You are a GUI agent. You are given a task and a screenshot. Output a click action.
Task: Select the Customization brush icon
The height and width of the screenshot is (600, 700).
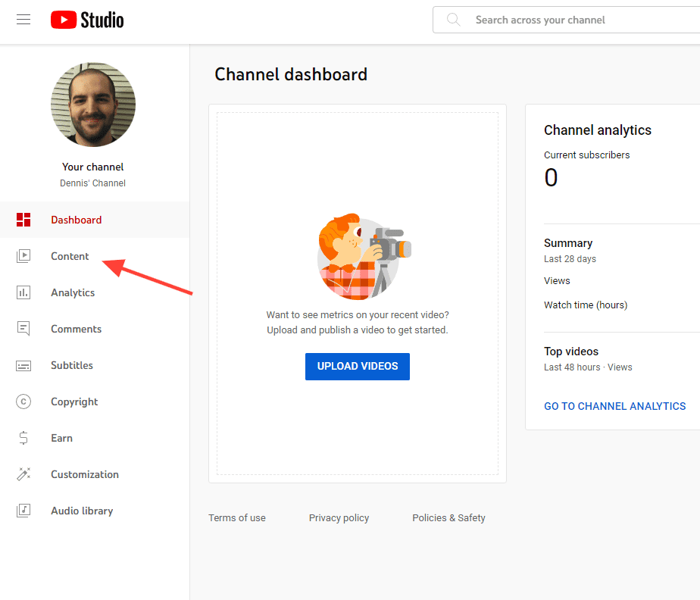[23, 474]
